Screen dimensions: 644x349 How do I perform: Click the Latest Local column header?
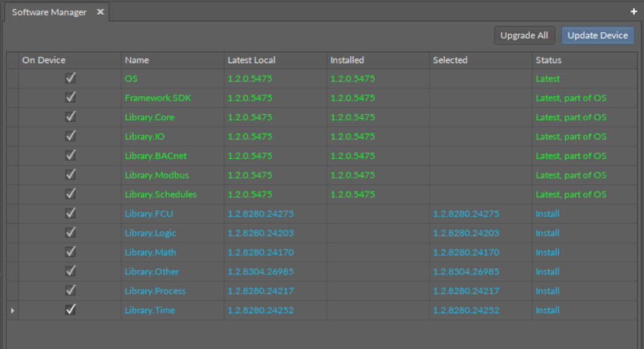click(x=251, y=60)
